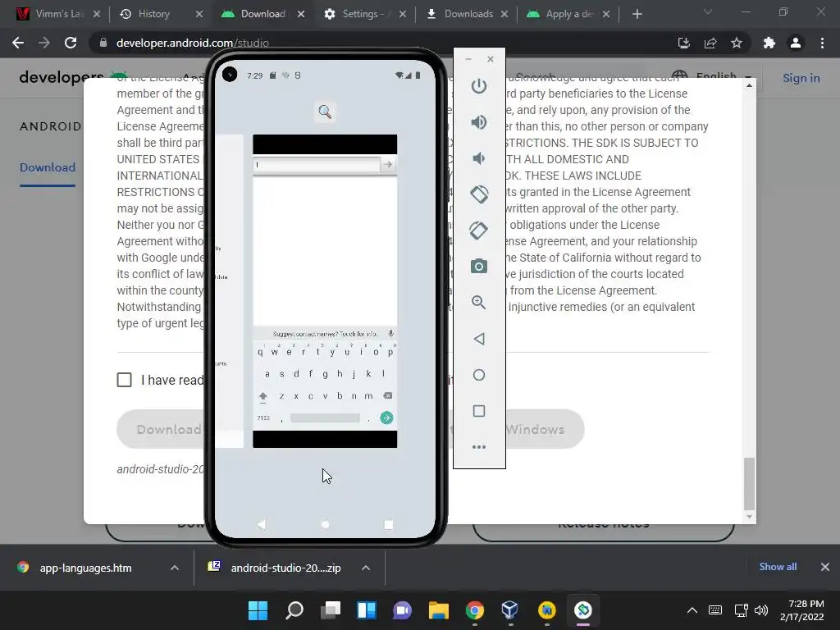The height and width of the screenshot is (630, 840).
Task: Open Chrome profile avatar icon
Action: 796,43
